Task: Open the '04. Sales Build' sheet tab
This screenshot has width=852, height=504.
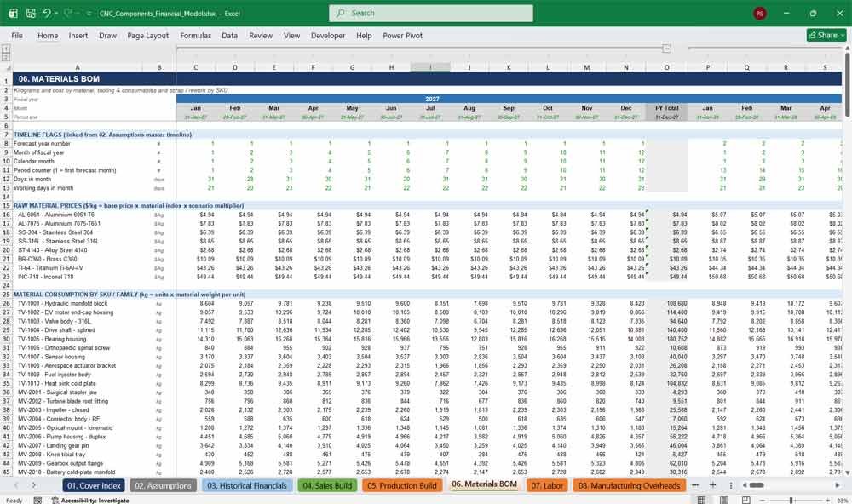Action: 327,485
